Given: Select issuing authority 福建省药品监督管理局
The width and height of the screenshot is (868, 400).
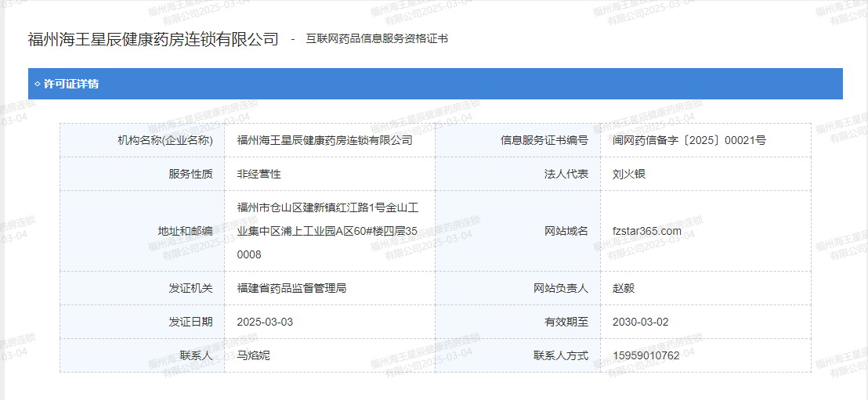Looking at the screenshot, I should 291,288.
